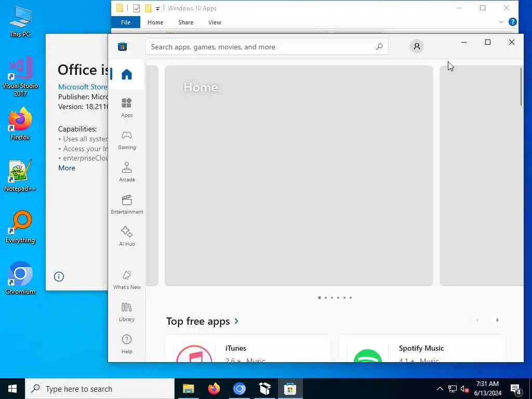
Task: Open the Windows Start menu
Action: [12, 389]
